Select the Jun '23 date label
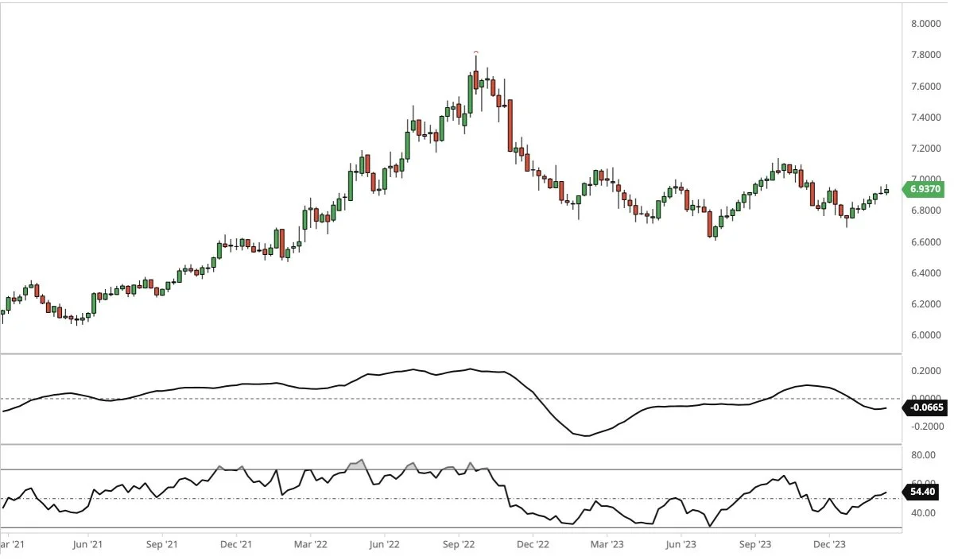The image size is (954, 560). pyautogui.click(x=681, y=545)
